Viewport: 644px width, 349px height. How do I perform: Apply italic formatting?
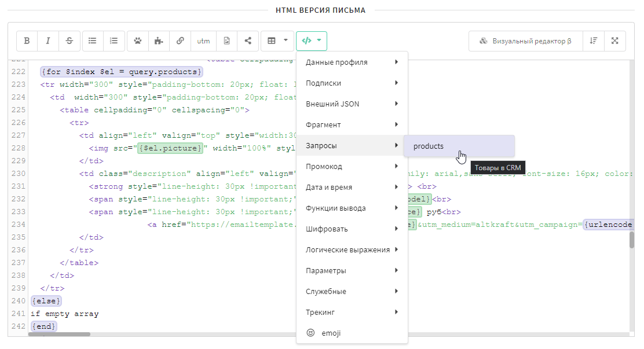tap(48, 41)
